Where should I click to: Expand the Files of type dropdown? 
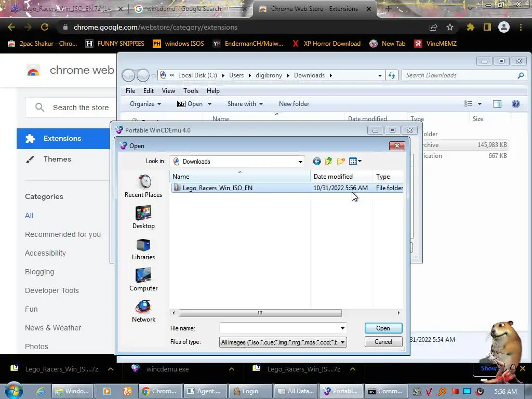(342, 342)
